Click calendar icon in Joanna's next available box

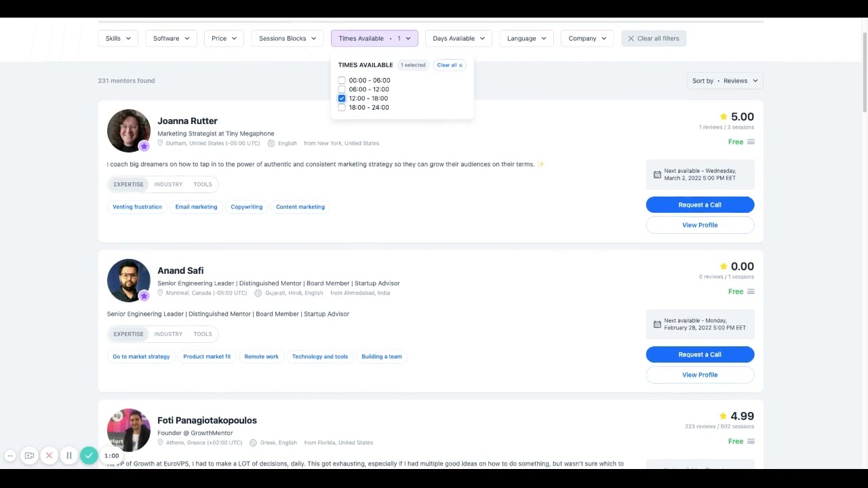[657, 175]
